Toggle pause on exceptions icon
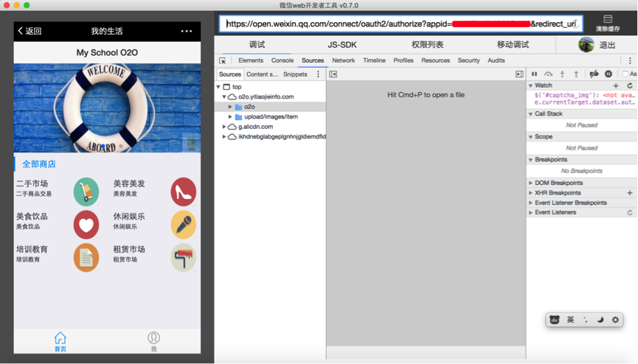The image size is (638, 364). pos(608,74)
